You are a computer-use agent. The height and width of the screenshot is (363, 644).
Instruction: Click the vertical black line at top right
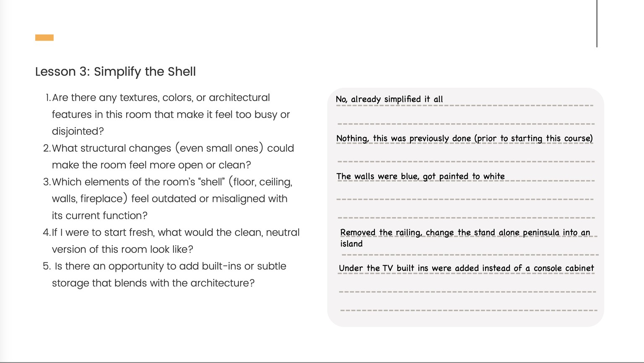click(597, 23)
